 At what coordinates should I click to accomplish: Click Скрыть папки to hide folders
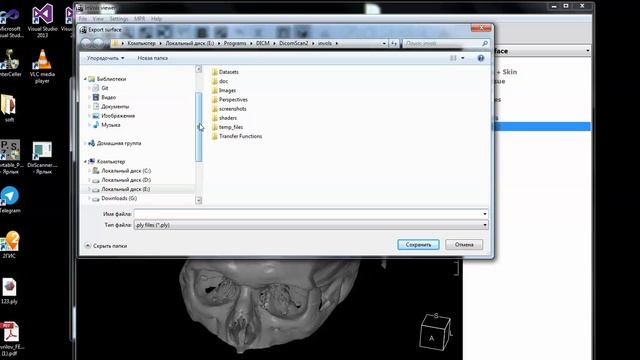tap(106, 246)
